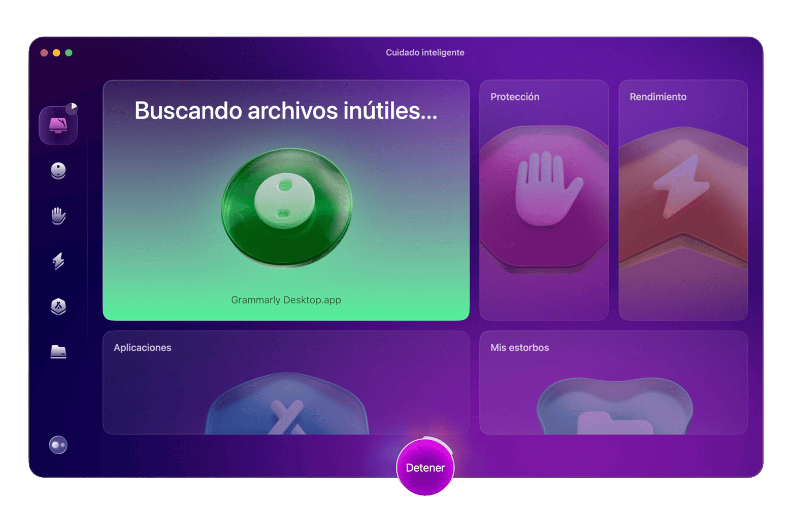Click the scan progress pie on Smart Care icon
This screenshot has width=792, height=532.
[72, 108]
